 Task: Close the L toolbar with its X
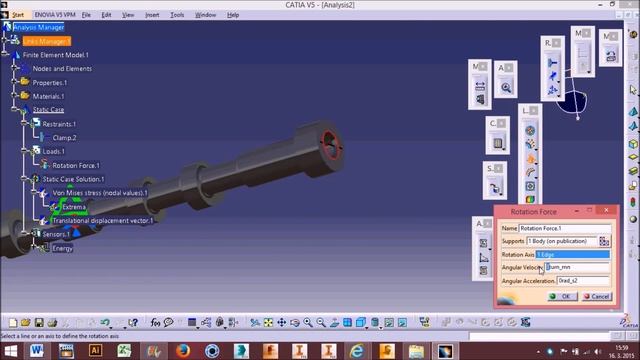coord(534,111)
